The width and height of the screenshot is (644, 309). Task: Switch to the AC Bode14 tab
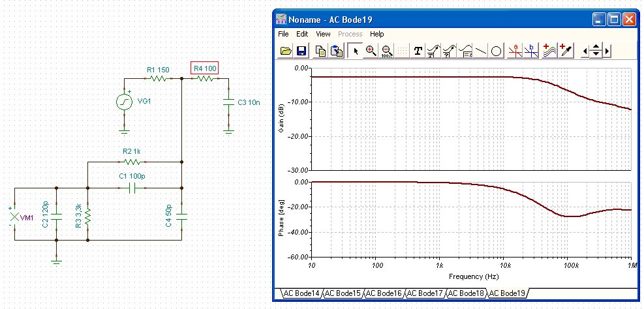tap(301, 294)
